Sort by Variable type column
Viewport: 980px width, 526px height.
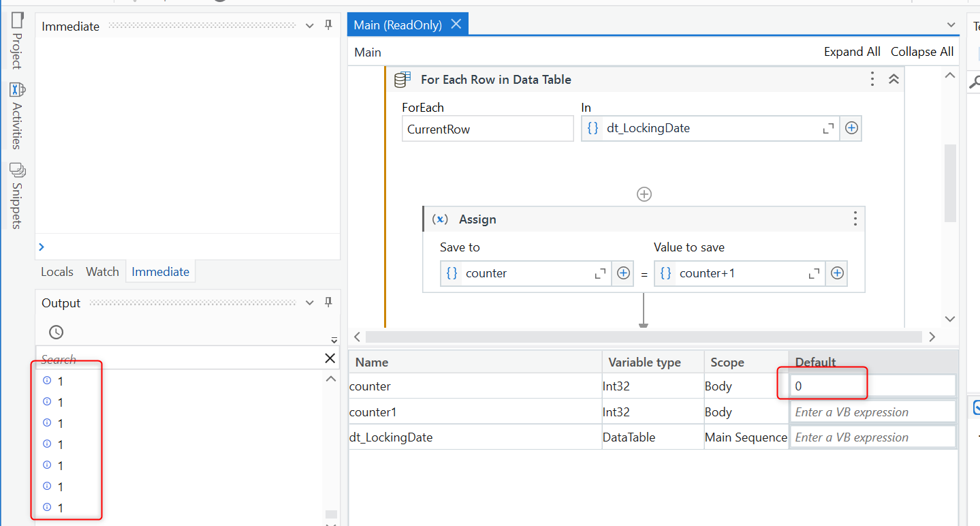[653, 362]
